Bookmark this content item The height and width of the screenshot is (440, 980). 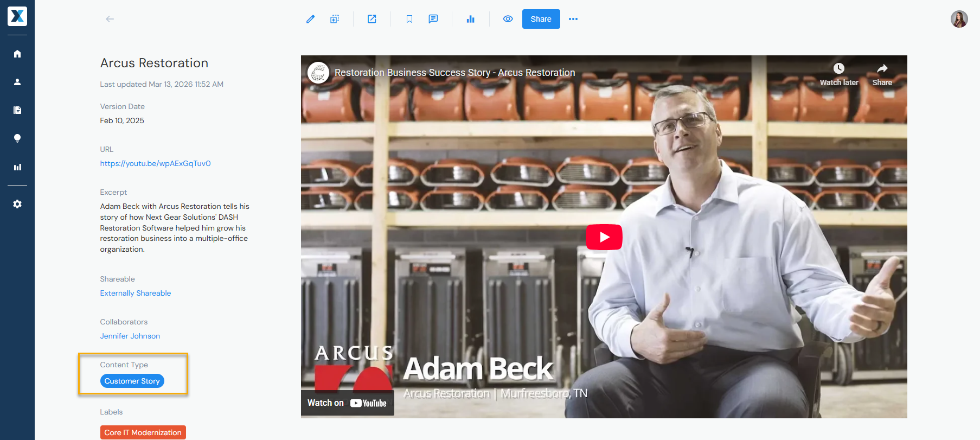409,19
